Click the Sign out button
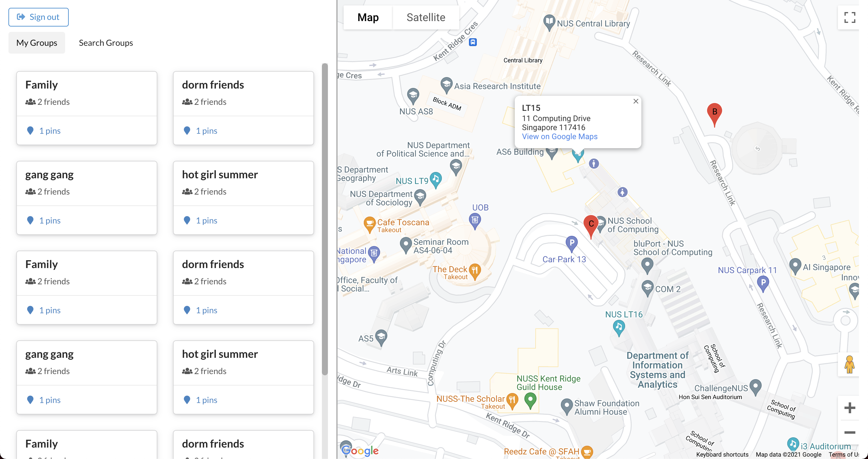868x459 pixels. [38, 17]
